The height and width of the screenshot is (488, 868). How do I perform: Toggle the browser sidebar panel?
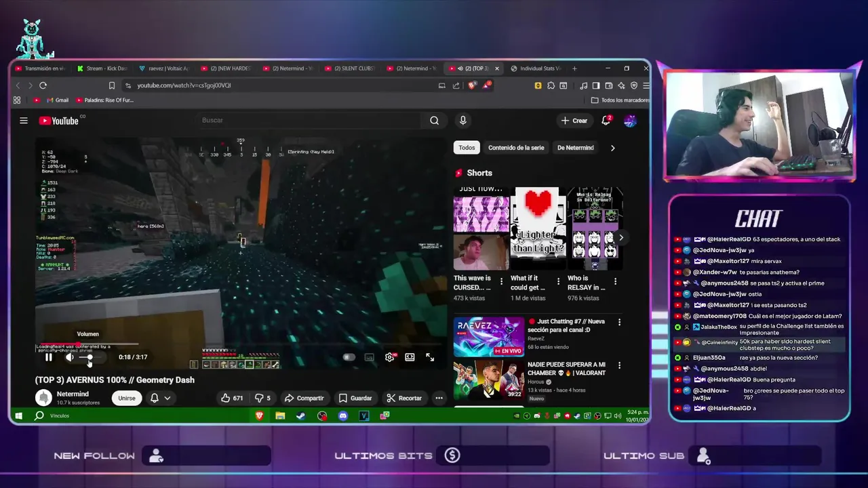pyautogui.click(x=596, y=85)
